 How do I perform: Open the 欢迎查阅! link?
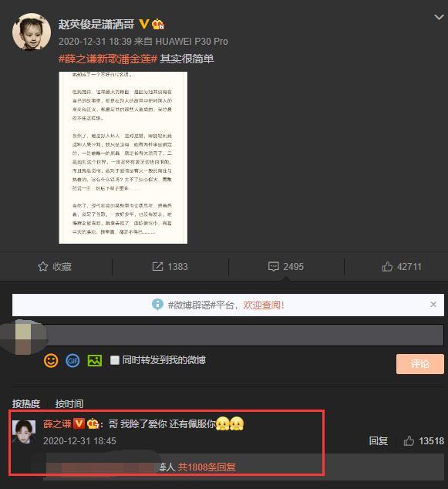[264, 305]
